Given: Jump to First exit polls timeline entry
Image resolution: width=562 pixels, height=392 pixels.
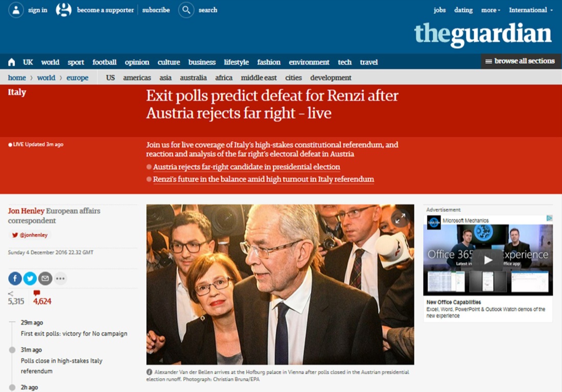Looking at the screenshot, I should (x=74, y=334).
